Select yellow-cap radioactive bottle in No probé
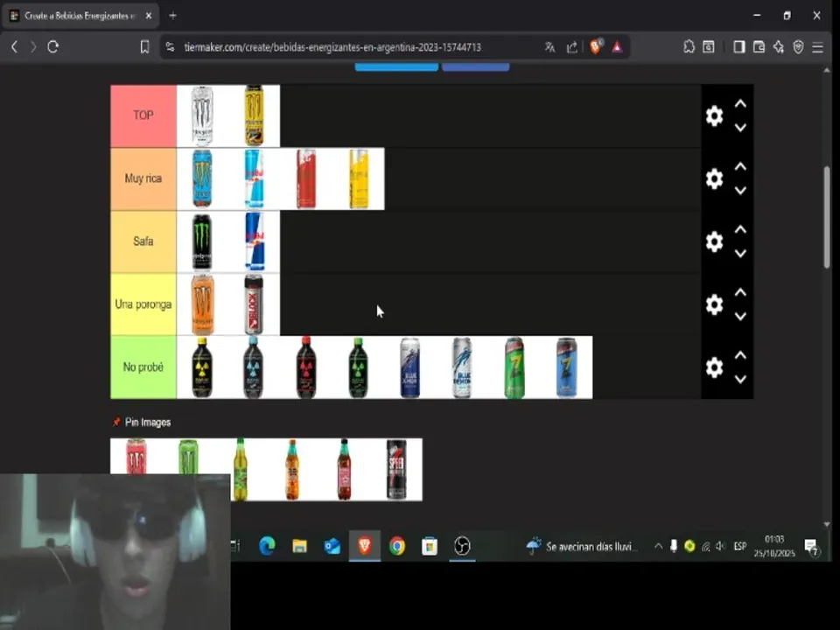The width and height of the screenshot is (840, 630). point(202,367)
